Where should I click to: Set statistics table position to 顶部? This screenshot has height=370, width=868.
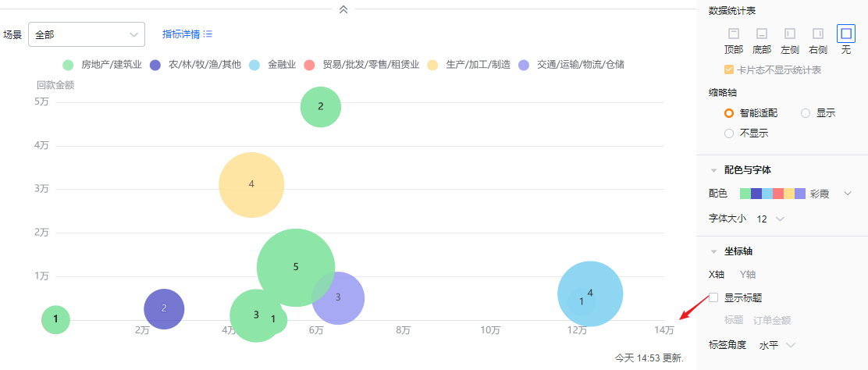733,34
